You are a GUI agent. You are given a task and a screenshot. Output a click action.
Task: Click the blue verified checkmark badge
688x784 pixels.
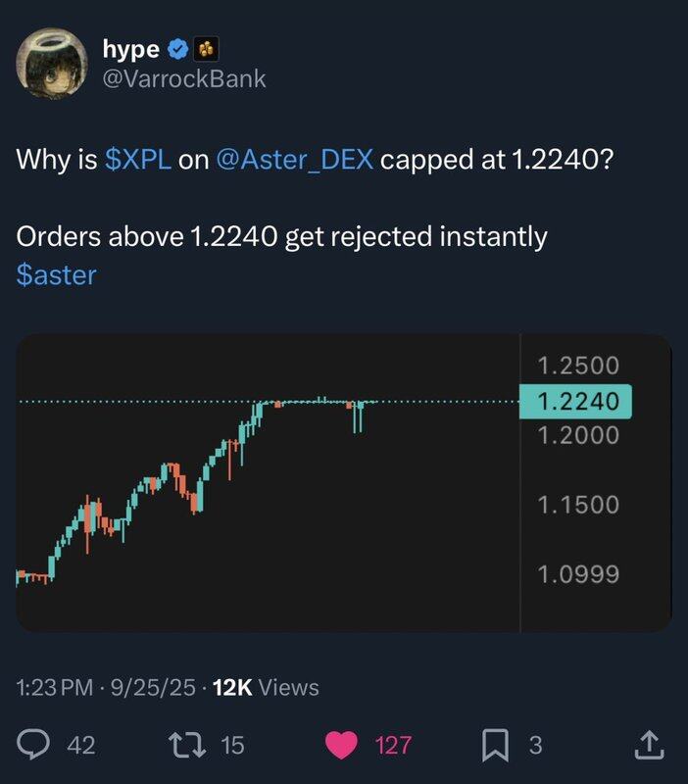[177, 49]
